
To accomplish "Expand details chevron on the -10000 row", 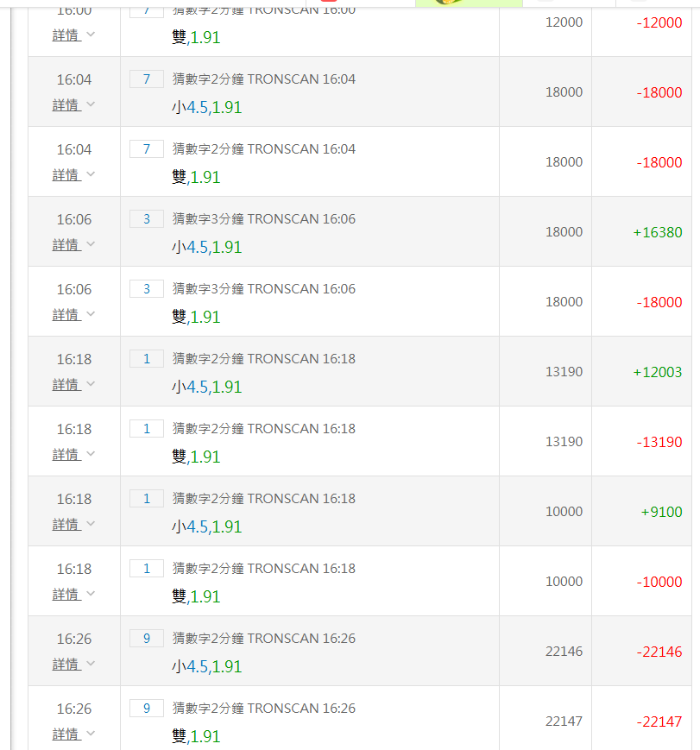I will pos(91,594).
